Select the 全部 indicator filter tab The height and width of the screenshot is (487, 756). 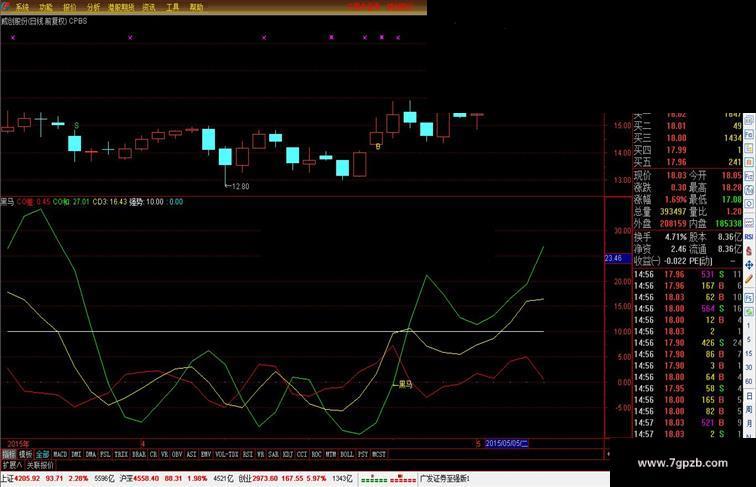42,454
